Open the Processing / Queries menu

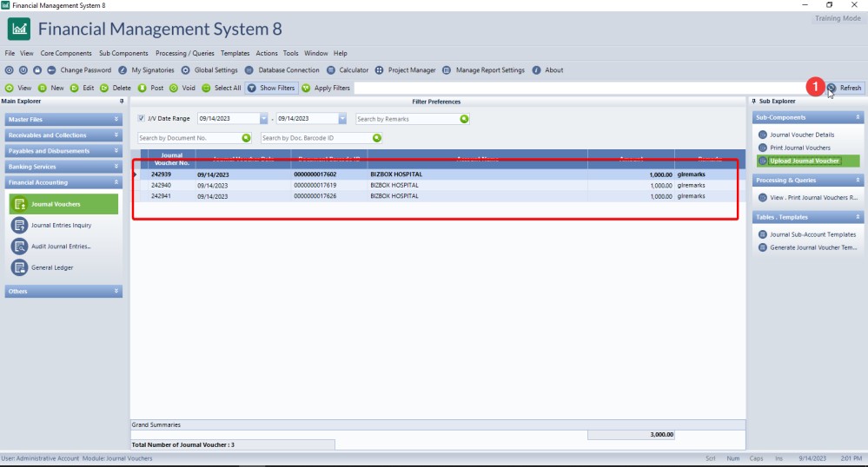click(184, 53)
